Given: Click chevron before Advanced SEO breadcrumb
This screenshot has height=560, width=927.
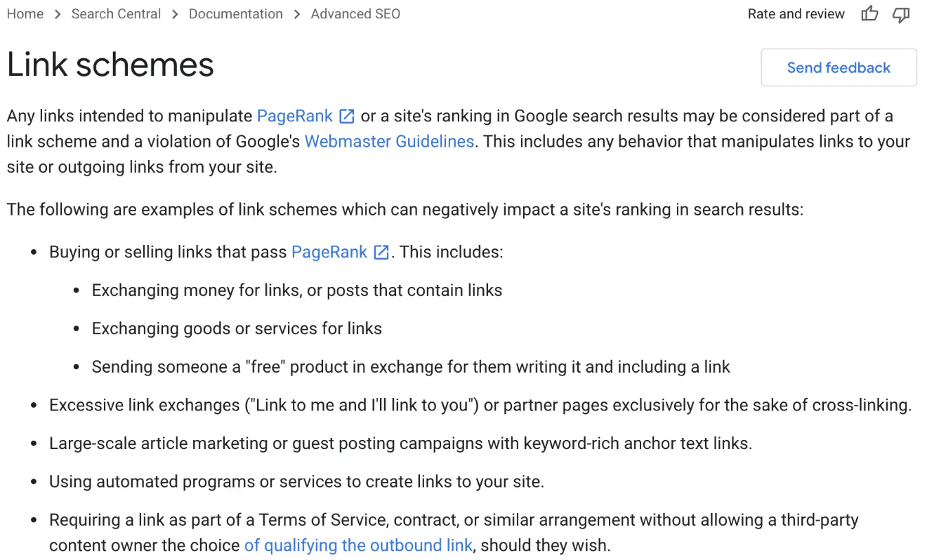Looking at the screenshot, I should click(x=297, y=14).
